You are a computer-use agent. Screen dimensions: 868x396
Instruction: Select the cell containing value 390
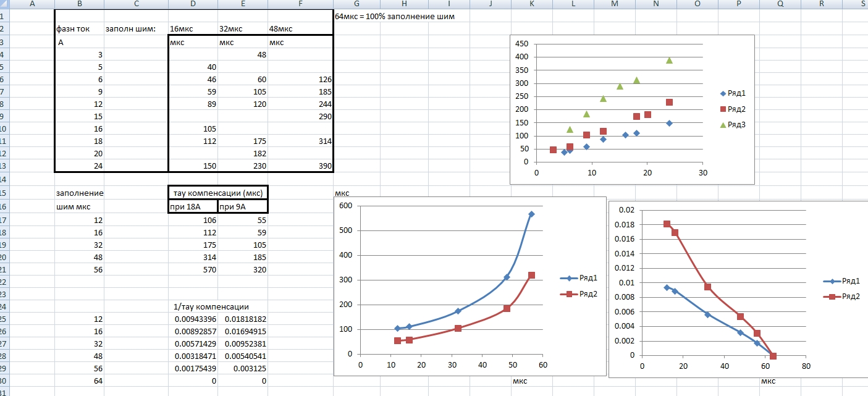point(300,166)
